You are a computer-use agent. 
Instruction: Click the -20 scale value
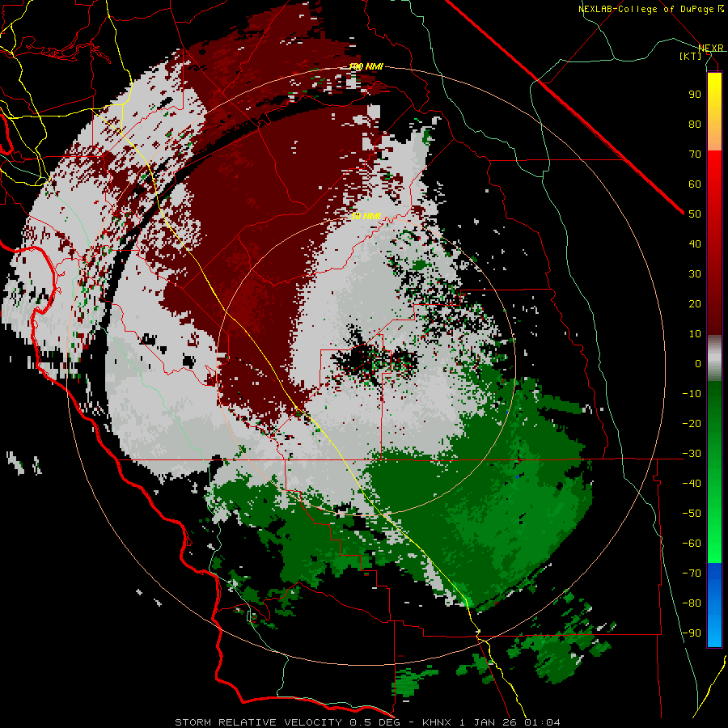[x=692, y=423]
